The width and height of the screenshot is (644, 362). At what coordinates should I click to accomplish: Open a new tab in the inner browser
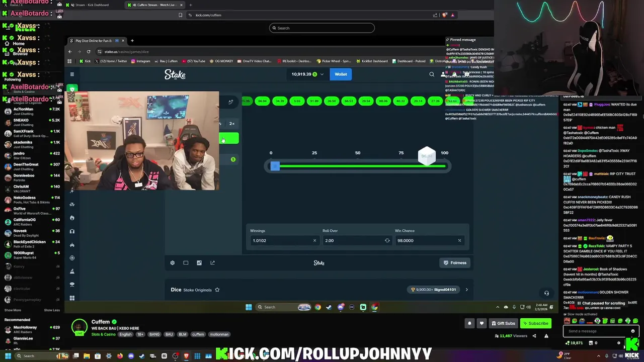point(132,41)
